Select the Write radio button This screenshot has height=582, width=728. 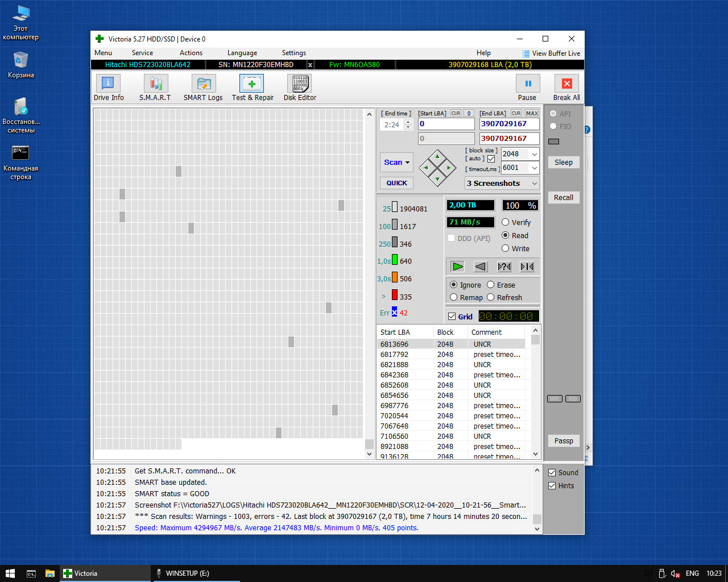point(505,248)
